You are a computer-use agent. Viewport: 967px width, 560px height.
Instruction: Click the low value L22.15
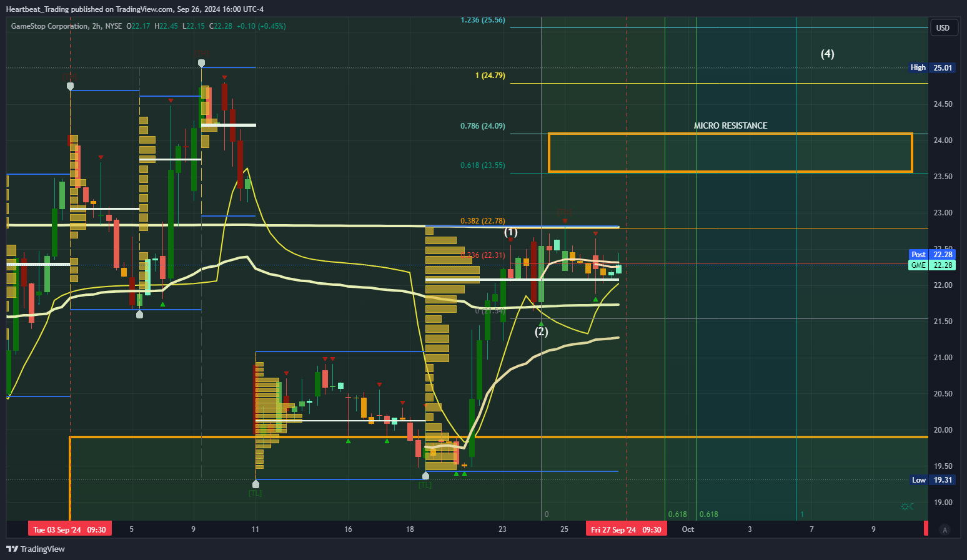[x=194, y=26]
